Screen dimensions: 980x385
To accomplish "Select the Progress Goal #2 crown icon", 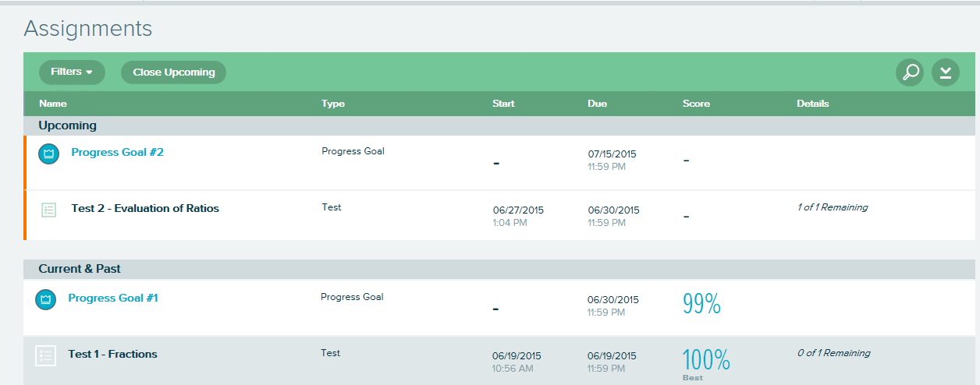I will [x=49, y=154].
